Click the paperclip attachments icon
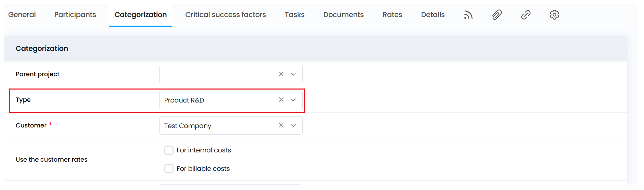The image size is (644, 190). pos(497,15)
